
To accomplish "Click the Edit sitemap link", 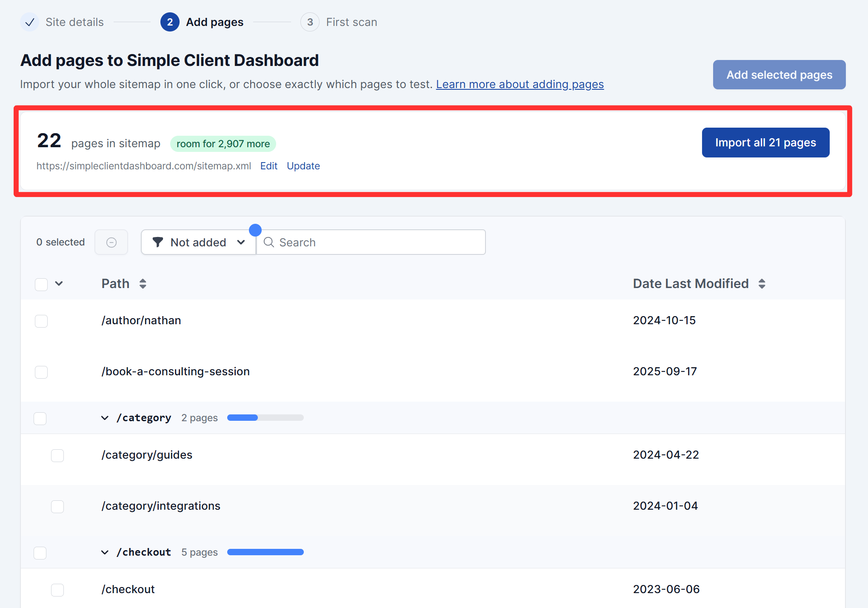I will (x=268, y=166).
